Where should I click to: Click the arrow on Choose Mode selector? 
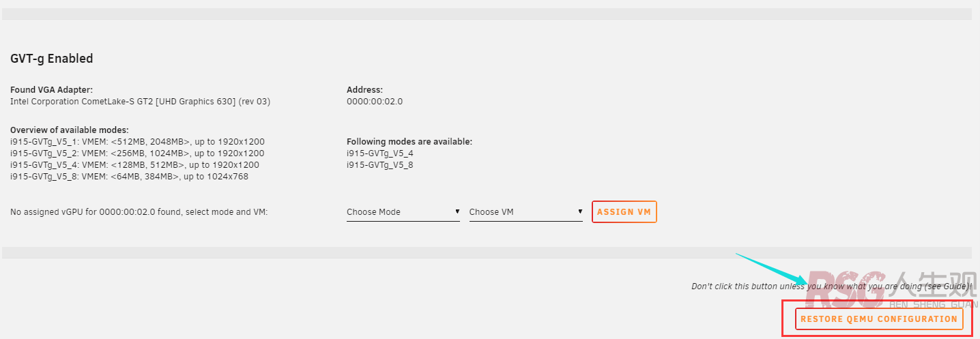tap(457, 212)
